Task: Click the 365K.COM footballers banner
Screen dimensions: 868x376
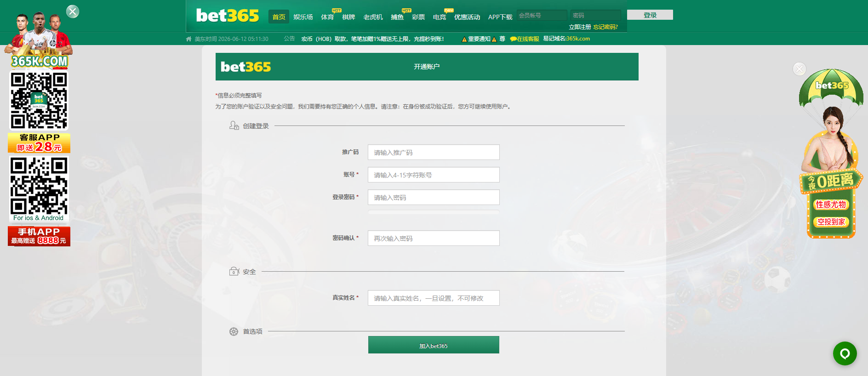Action: coord(39,40)
